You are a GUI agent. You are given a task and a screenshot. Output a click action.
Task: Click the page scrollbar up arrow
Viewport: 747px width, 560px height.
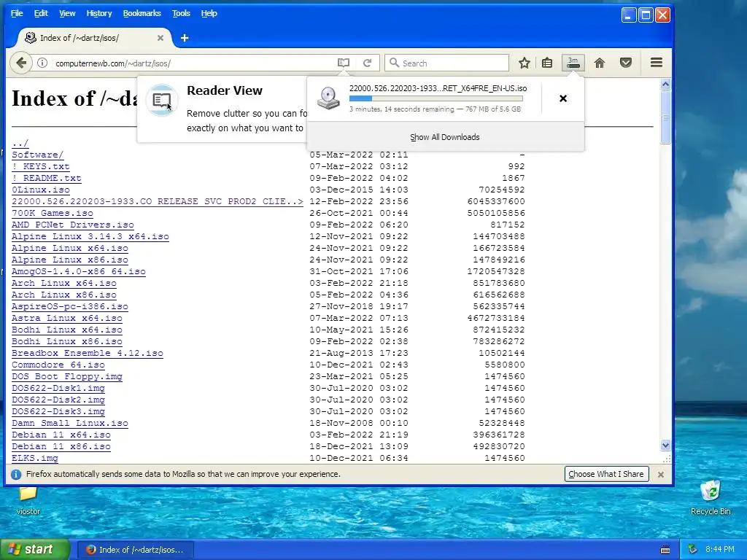[665, 85]
